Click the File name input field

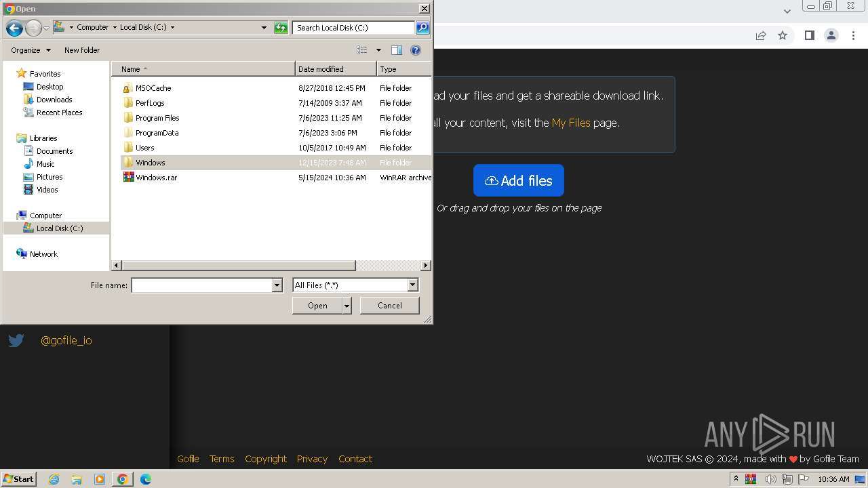(x=201, y=285)
